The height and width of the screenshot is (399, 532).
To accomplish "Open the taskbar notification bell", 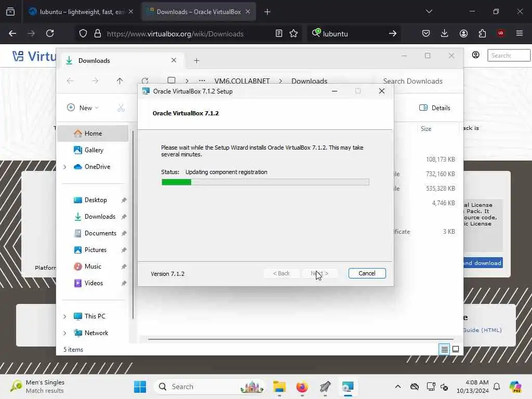I will coord(496,387).
